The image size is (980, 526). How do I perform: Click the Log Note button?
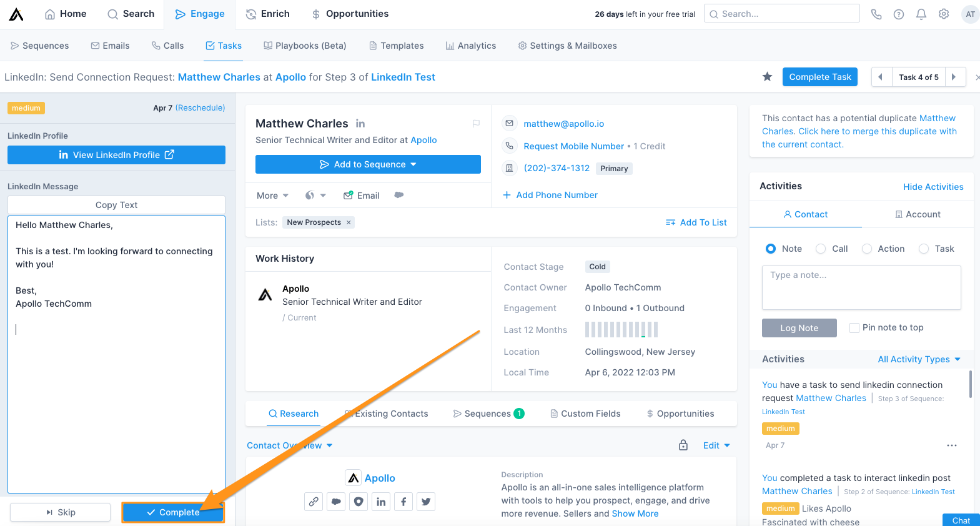coord(799,328)
